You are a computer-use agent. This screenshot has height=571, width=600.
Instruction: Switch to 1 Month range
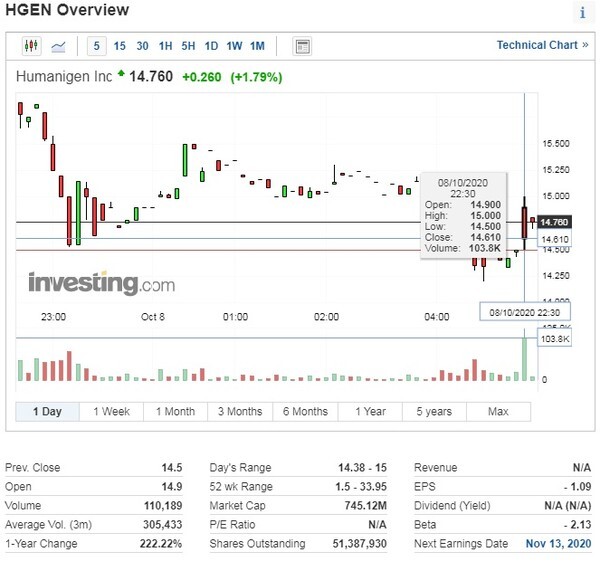tap(176, 411)
